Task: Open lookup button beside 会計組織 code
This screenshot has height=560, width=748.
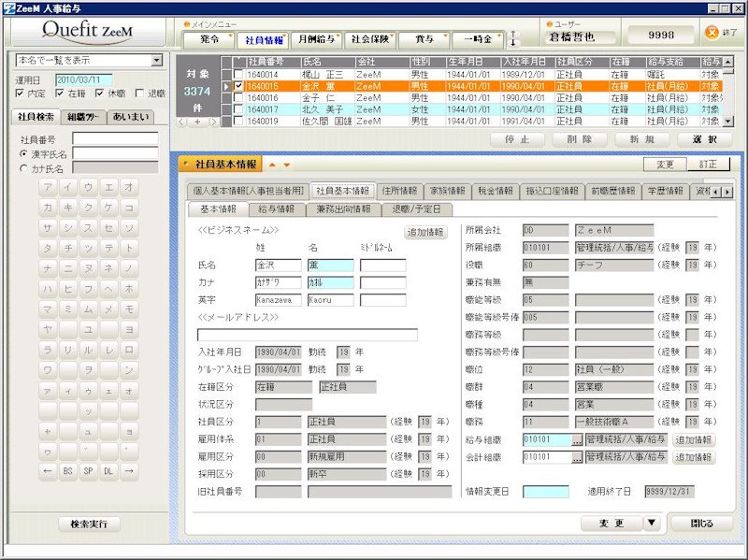Action: pyautogui.click(x=577, y=457)
